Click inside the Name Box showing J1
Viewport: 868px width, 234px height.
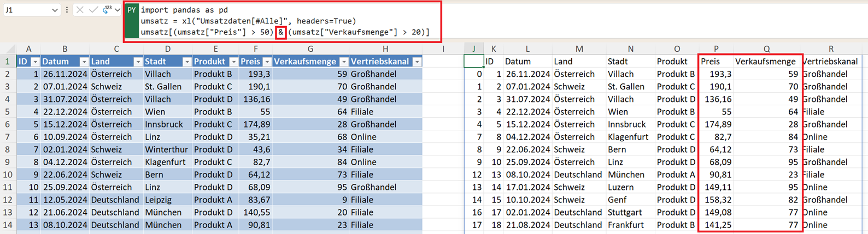[26, 10]
